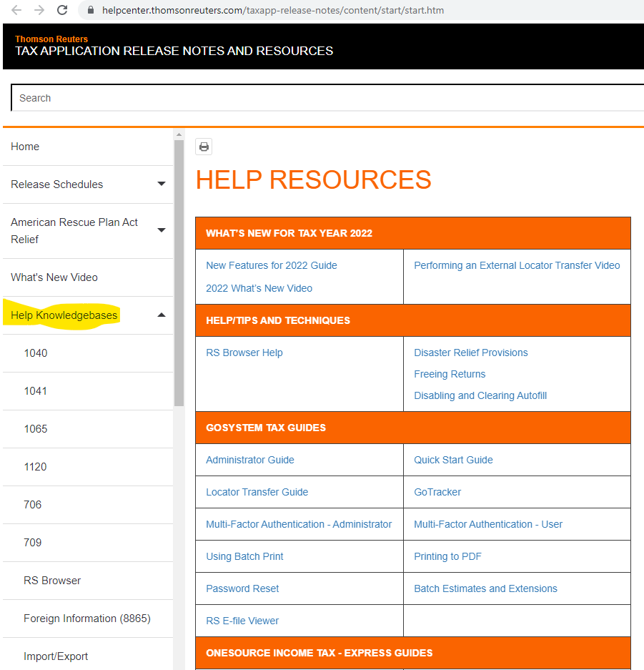Click into the Search field
This screenshot has height=670, width=644.
327,98
